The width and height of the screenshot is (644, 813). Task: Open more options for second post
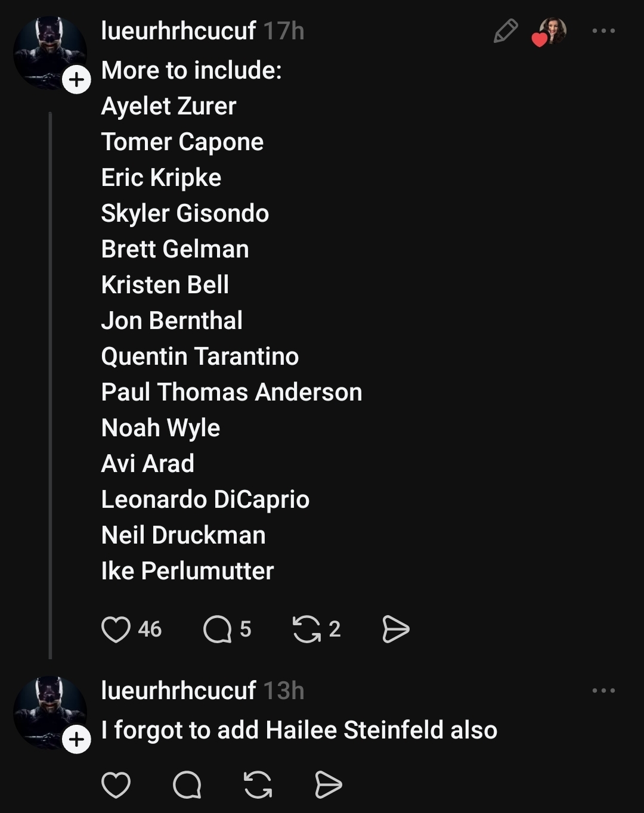(603, 691)
